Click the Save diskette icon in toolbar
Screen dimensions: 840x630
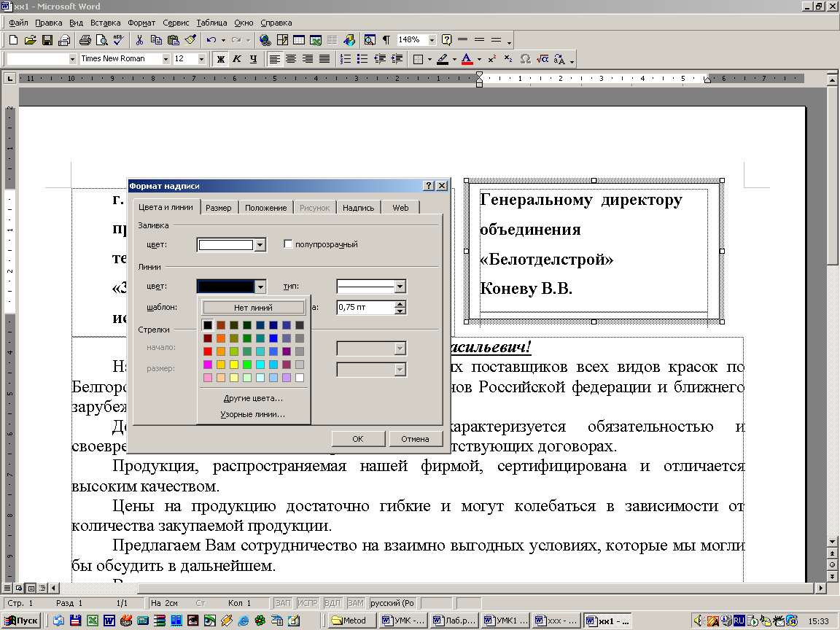click(x=47, y=40)
